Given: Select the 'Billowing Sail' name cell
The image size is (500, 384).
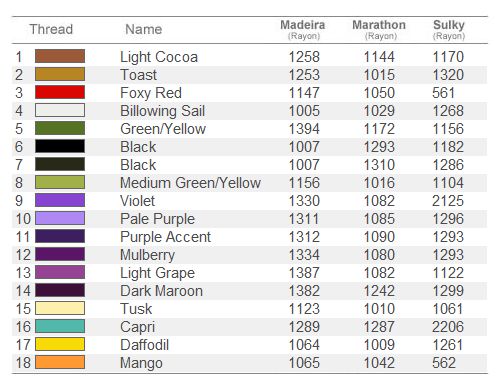Looking at the screenshot, I should pos(163,111).
